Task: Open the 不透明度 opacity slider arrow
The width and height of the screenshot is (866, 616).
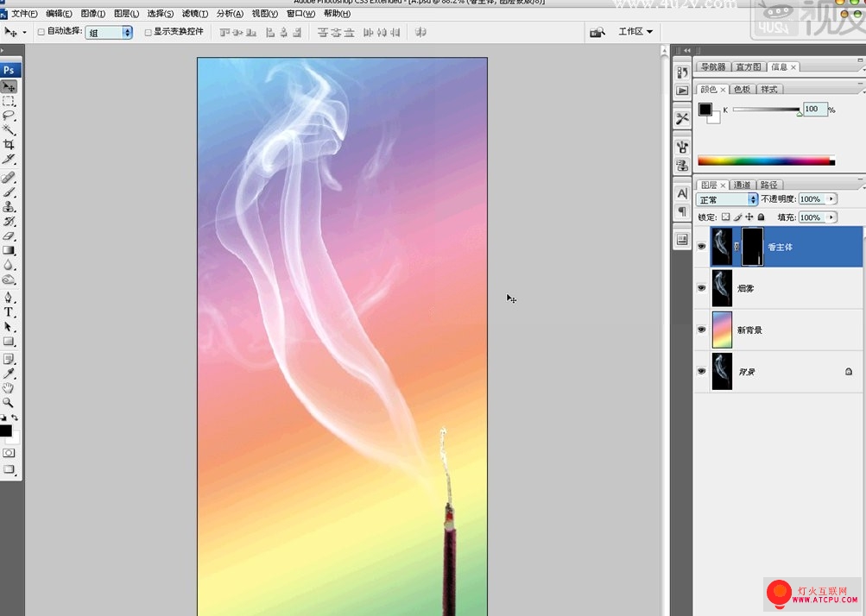Action: point(831,199)
